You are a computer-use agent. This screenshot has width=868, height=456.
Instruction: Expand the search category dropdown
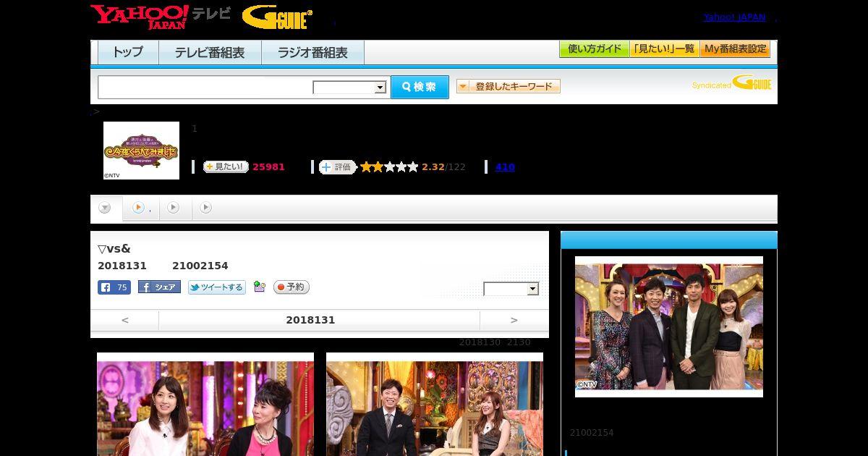pos(349,88)
